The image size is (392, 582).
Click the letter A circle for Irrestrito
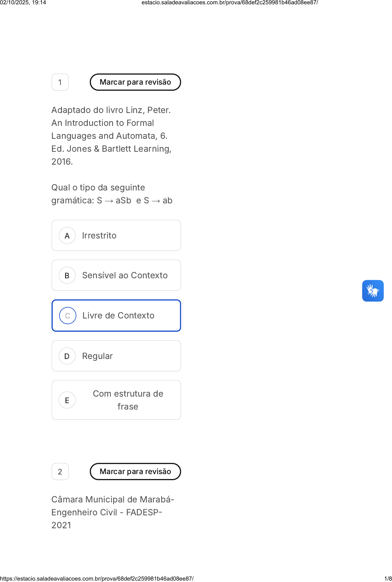pos(67,236)
